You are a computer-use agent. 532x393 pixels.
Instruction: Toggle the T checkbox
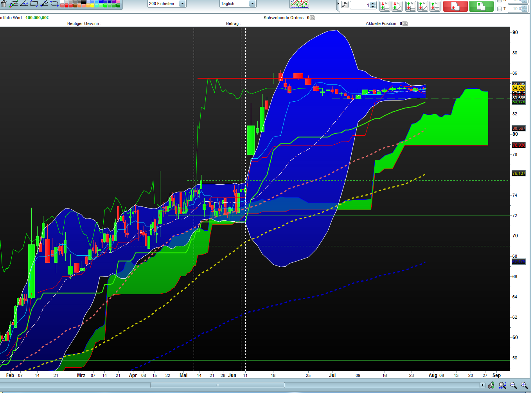(500, 9)
